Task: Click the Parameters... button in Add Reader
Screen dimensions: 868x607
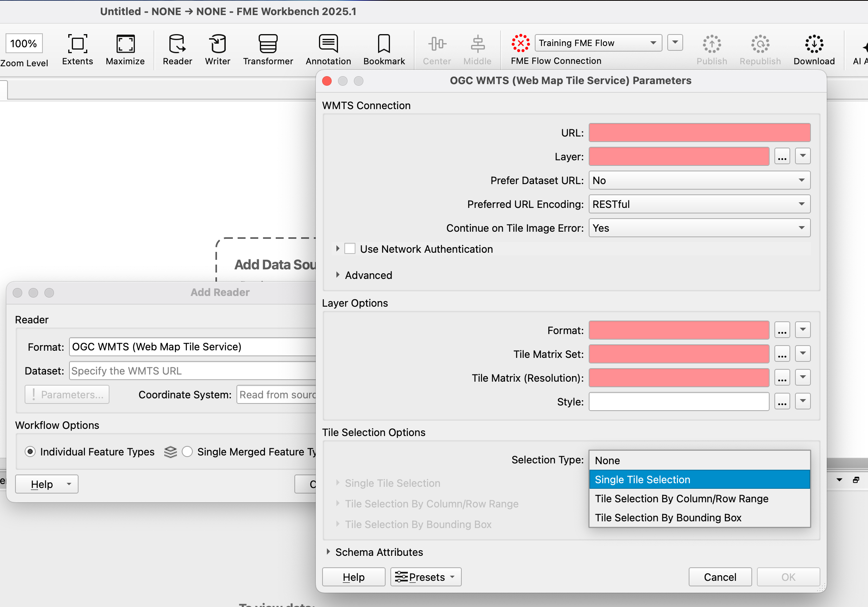Action: point(67,394)
